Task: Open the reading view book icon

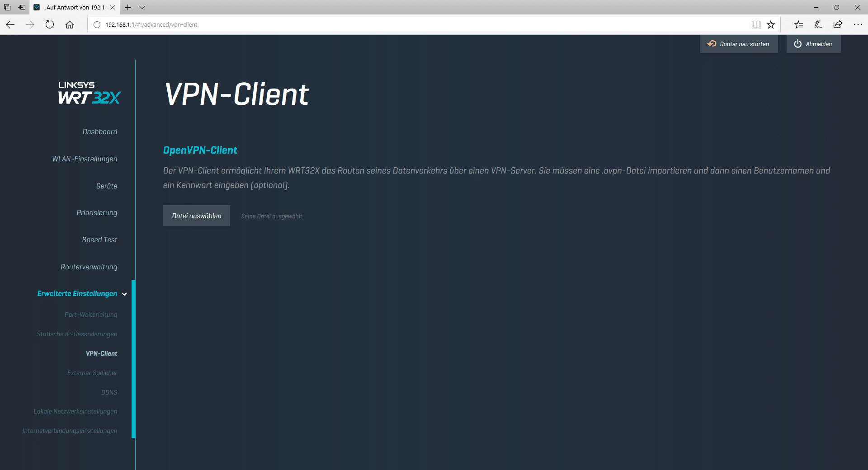Action: (x=756, y=25)
